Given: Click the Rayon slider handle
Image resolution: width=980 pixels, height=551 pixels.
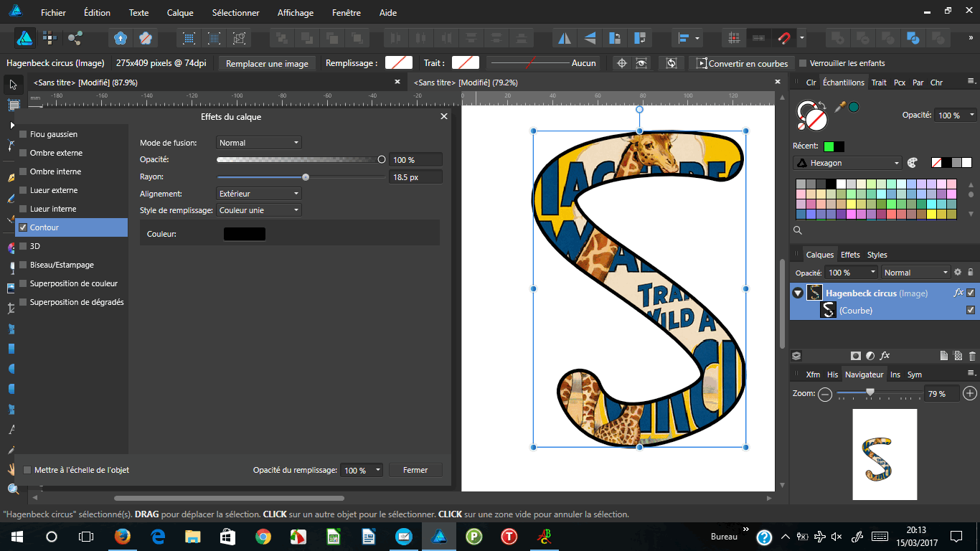Looking at the screenshot, I should [x=306, y=176].
